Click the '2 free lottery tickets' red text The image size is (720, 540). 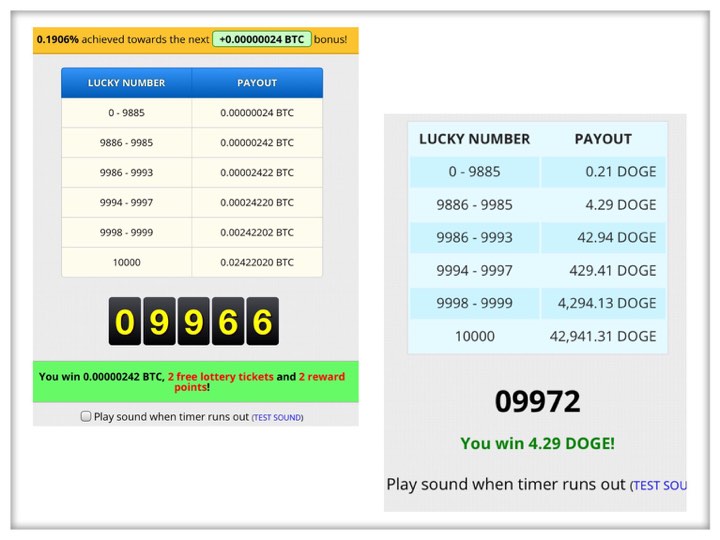[x=220, y=377]
